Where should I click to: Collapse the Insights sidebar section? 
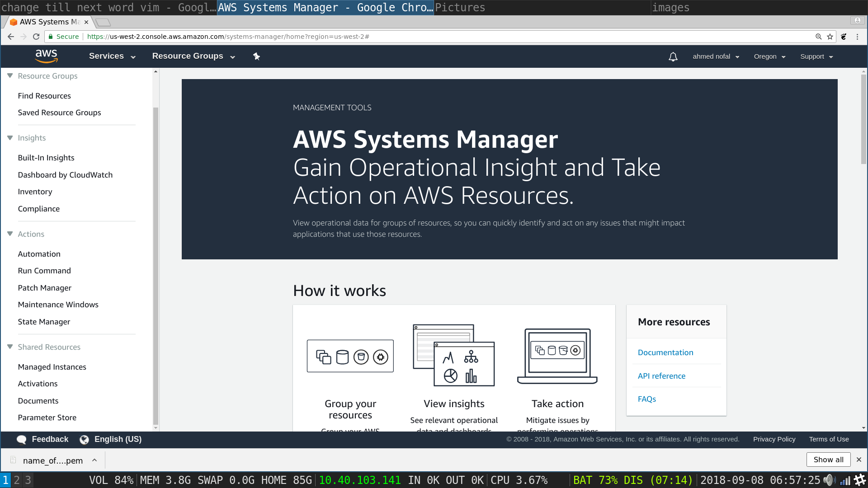pos(10,138)
